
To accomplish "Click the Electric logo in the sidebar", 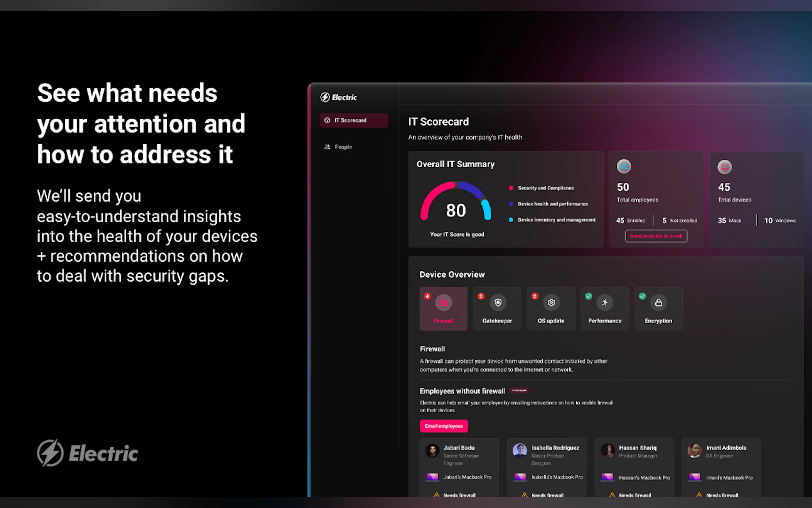I will click(338, 98).
